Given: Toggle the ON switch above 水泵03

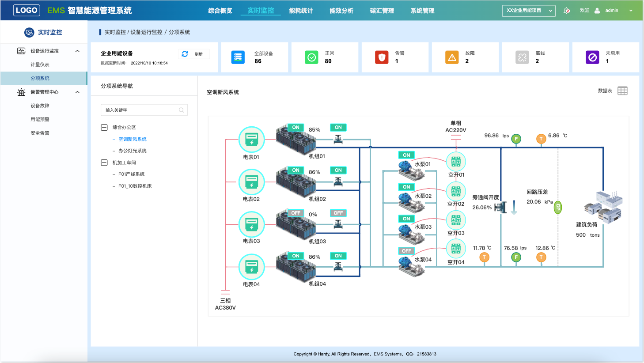Looking at the screenshot, I should pos(406,219).
